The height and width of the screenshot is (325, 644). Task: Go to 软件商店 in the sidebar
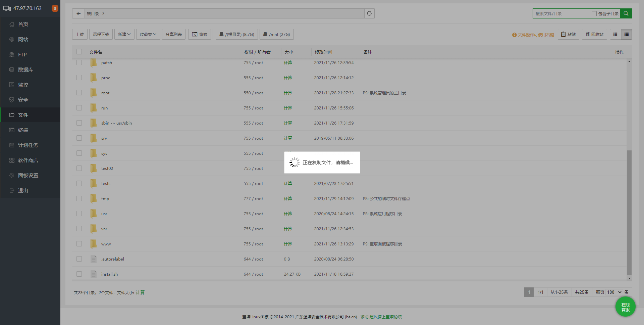click(x=28, y=160)
